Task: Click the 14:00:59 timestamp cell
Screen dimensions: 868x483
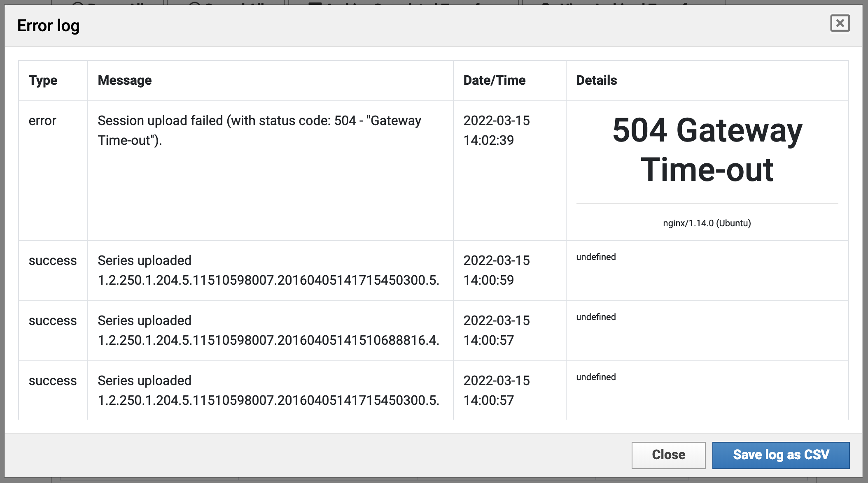Action: point(496,270)
